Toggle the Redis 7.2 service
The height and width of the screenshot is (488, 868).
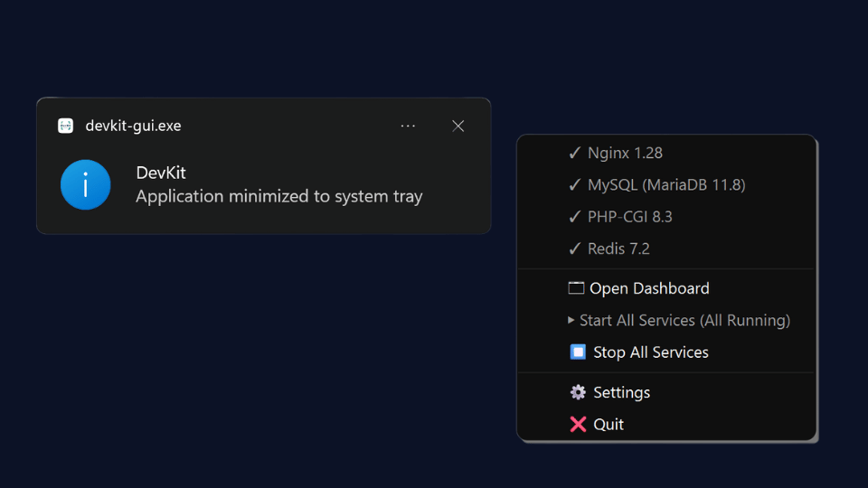[x=666, y=249]
